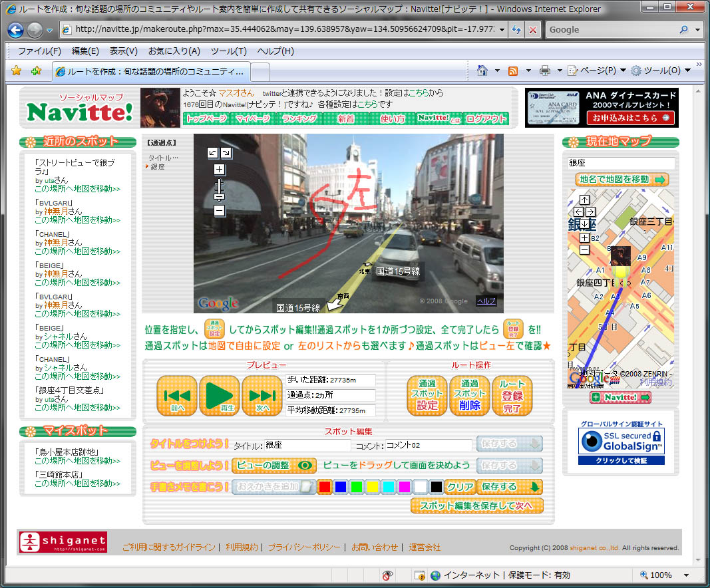Open search provider dropdown next to Google box
710x588 pixels.
(x=698, y=30)
